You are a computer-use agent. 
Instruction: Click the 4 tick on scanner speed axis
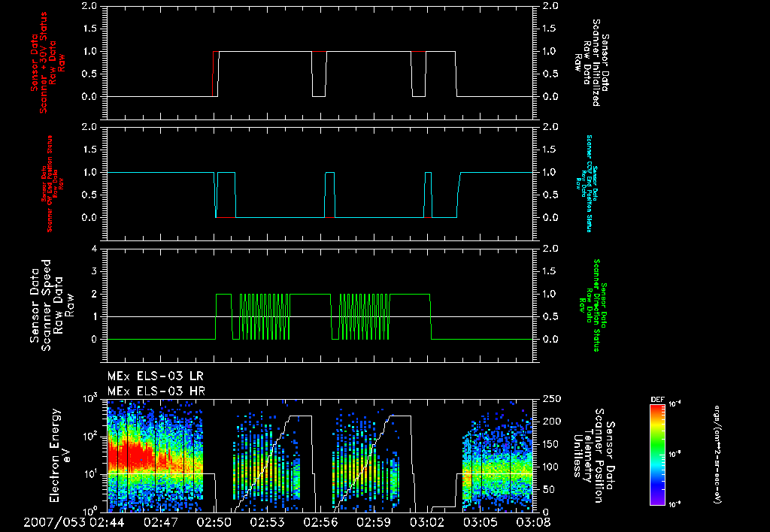[95, 249]
